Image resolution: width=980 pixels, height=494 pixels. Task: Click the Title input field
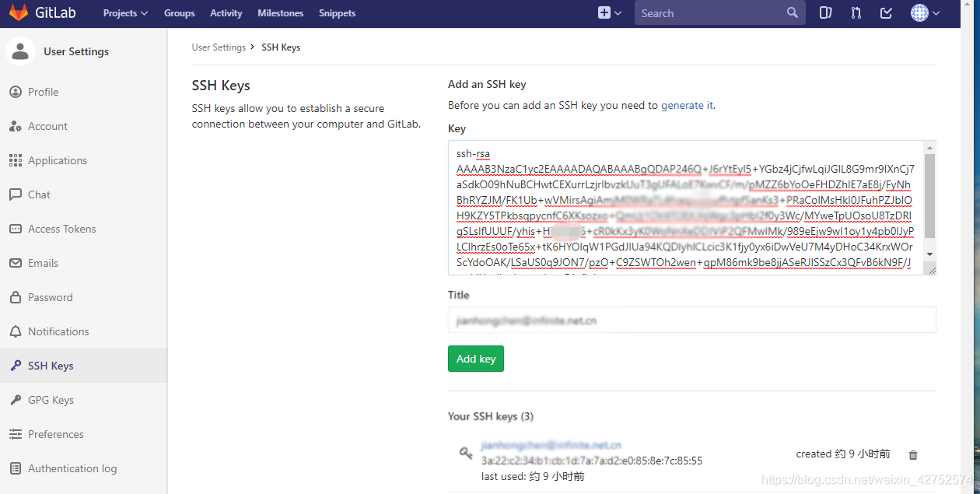(x=691, y=320)
